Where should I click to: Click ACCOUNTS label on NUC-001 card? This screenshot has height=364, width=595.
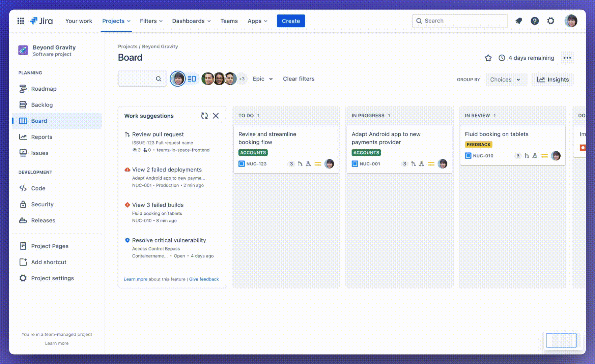(x=366, y=153)
